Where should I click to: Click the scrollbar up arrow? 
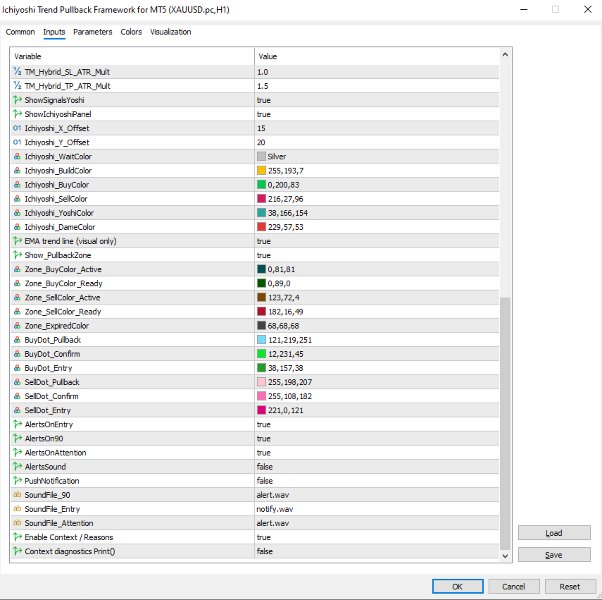click(505, 55)
